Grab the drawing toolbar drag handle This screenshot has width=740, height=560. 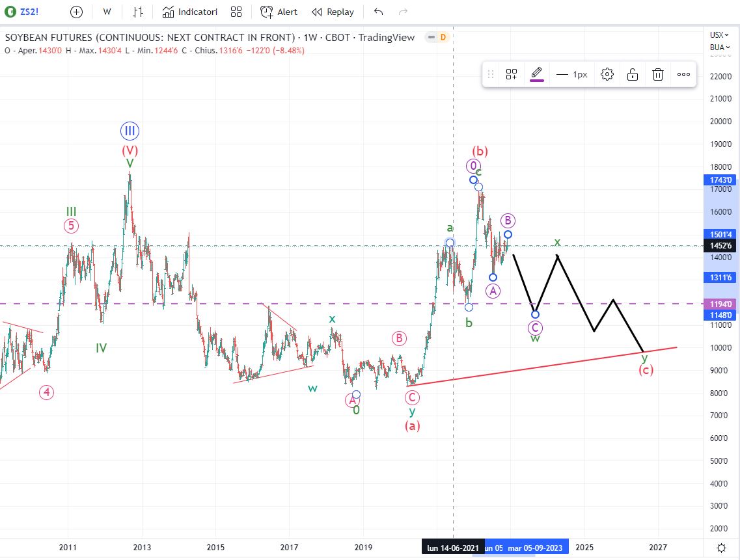pos(491,74)
